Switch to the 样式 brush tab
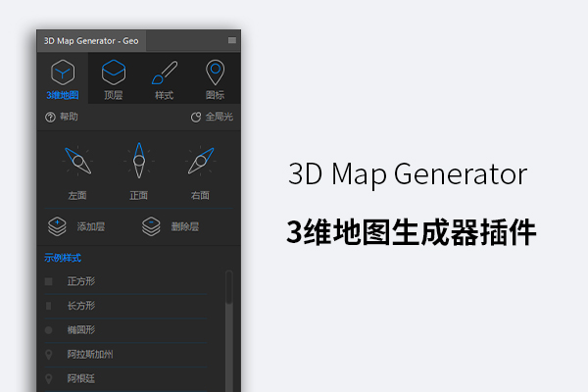 tap(165, 78)
